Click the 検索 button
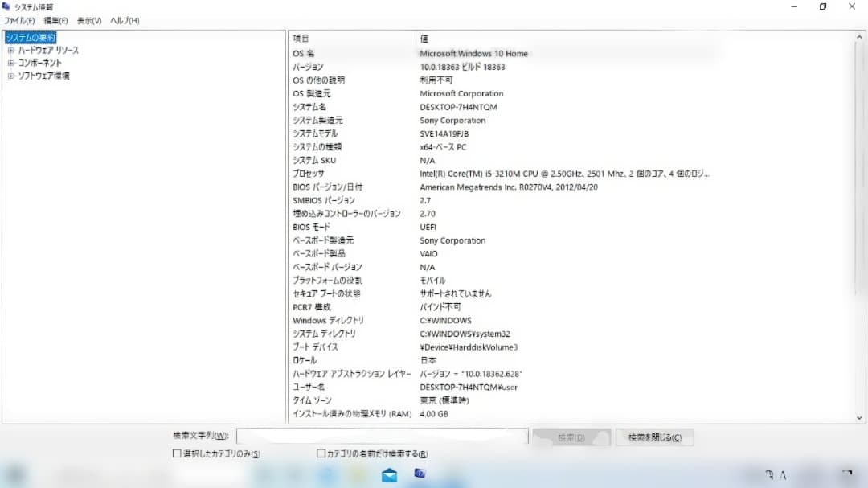The height and width of the screenshot is (488, 868). [571, 436]
